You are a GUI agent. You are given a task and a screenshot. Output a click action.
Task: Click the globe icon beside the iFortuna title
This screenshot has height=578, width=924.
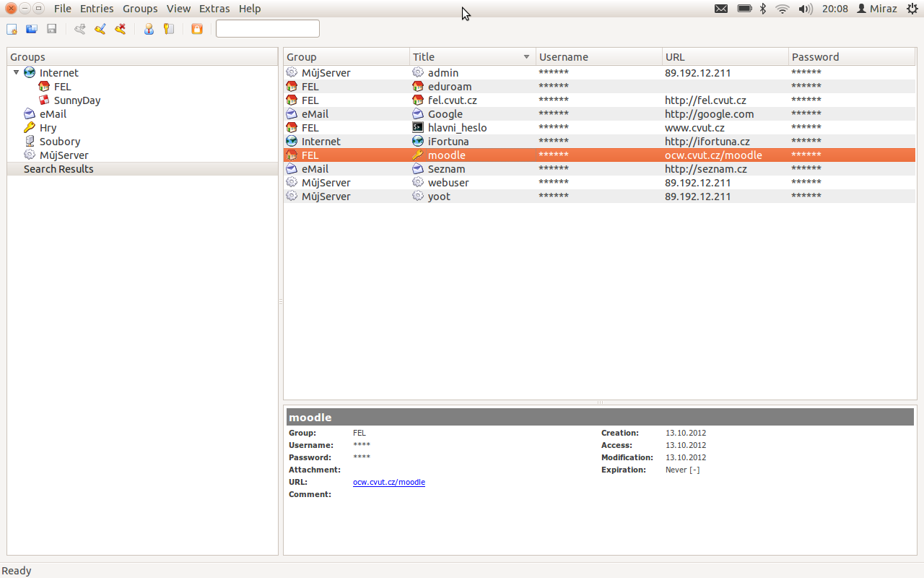pos(418,141)
